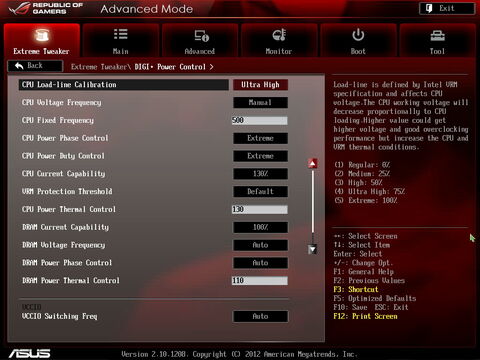Go to the Monitor tab
This screenshot has height=360, width=480.
(279, 41)
